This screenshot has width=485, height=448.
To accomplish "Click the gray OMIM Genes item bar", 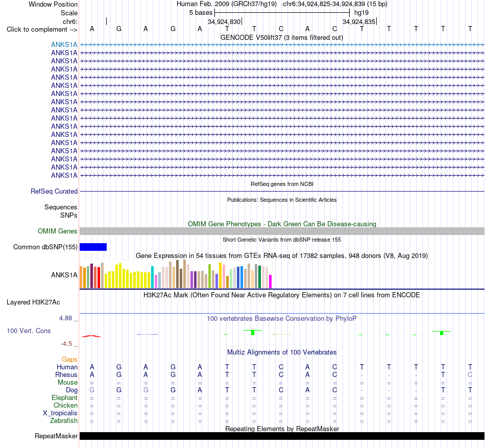I will (x=282, y=231).
